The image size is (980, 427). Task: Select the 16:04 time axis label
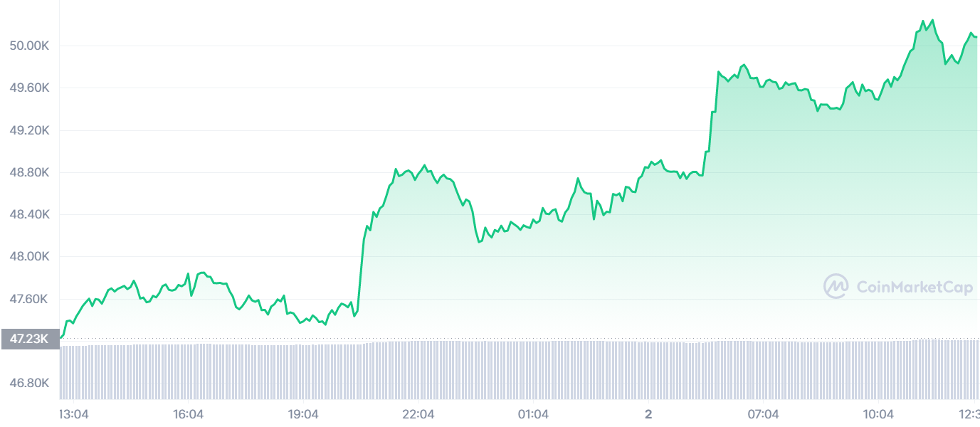189,414
